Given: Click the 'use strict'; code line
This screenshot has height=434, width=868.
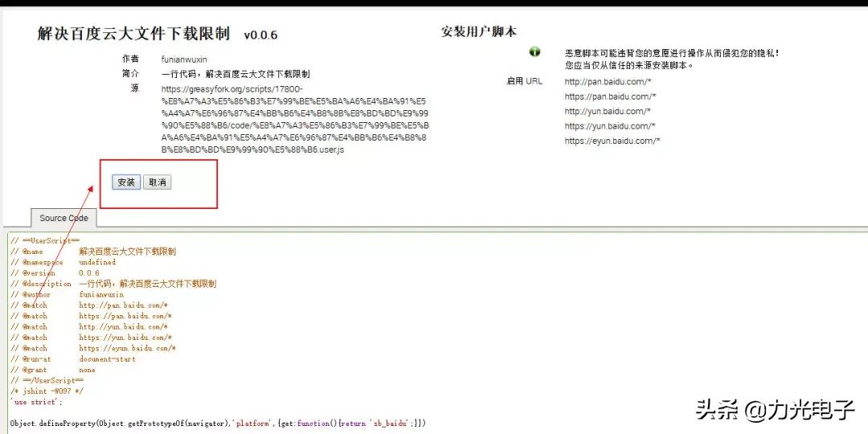Looking at the screenshot, I should (36, 402).
